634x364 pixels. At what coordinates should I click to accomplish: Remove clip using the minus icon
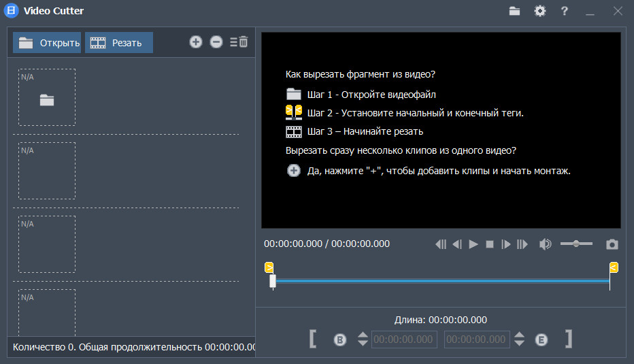216,42
